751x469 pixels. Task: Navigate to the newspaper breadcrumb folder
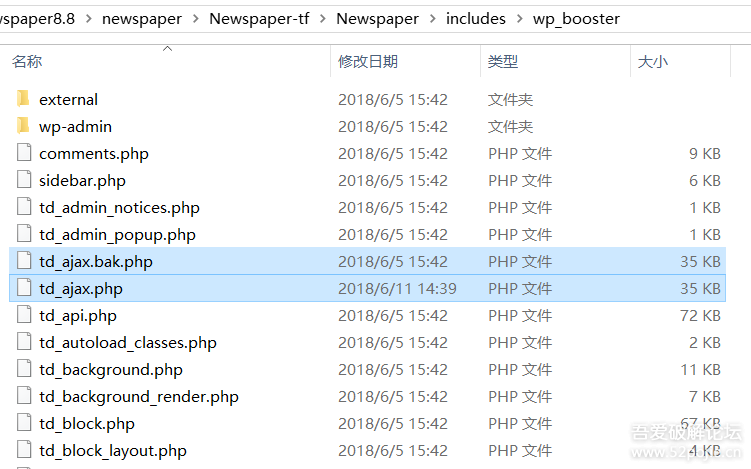click(141, 19)
